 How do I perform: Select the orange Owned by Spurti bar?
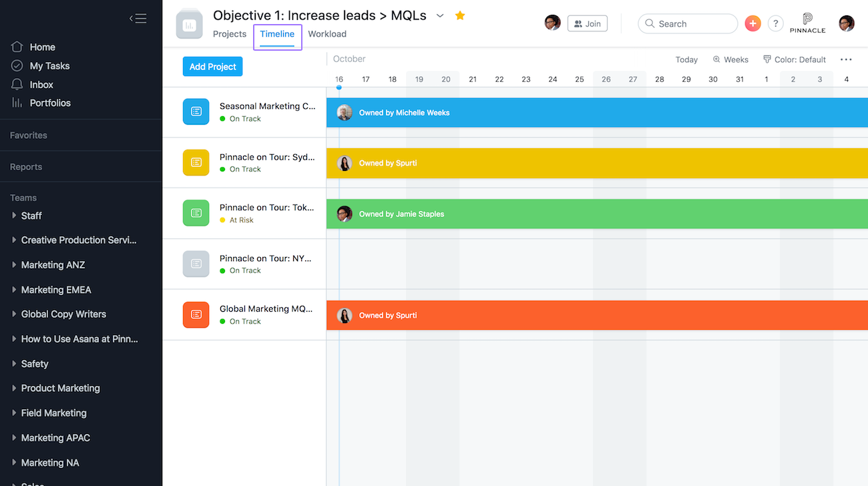click(x=597, y=315)
